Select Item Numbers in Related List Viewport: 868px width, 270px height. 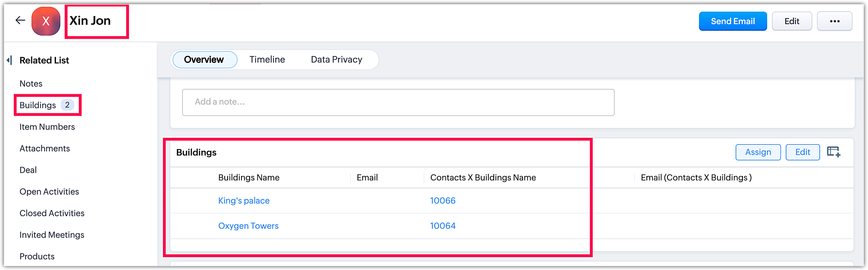(47, 127)
